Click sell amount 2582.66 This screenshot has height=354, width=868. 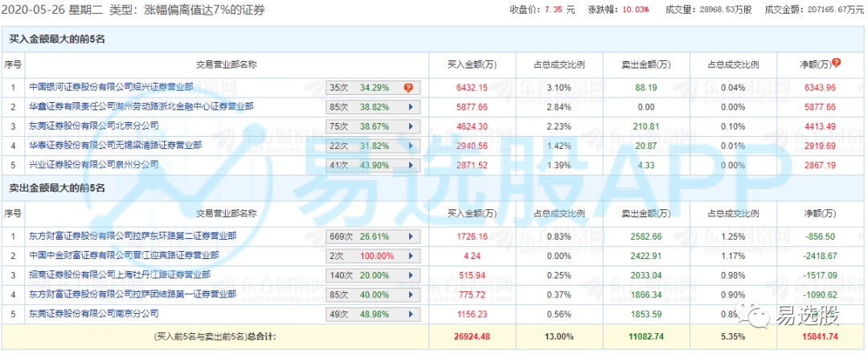[646, 237]
